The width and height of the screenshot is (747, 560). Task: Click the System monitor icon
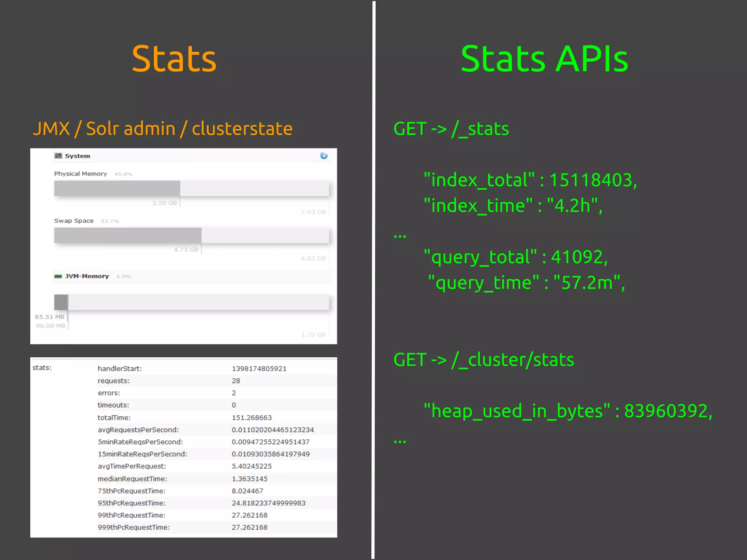[58, 156]
